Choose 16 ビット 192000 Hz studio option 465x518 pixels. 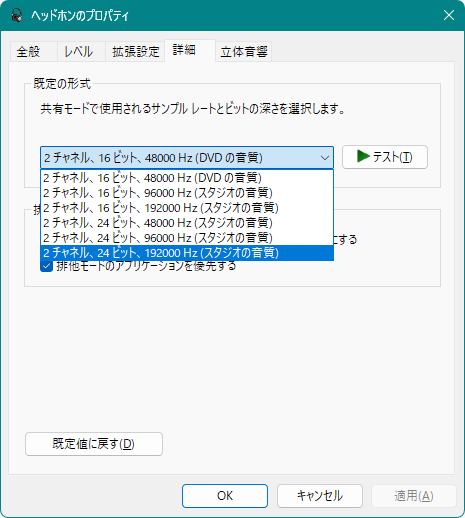point(187,208)
